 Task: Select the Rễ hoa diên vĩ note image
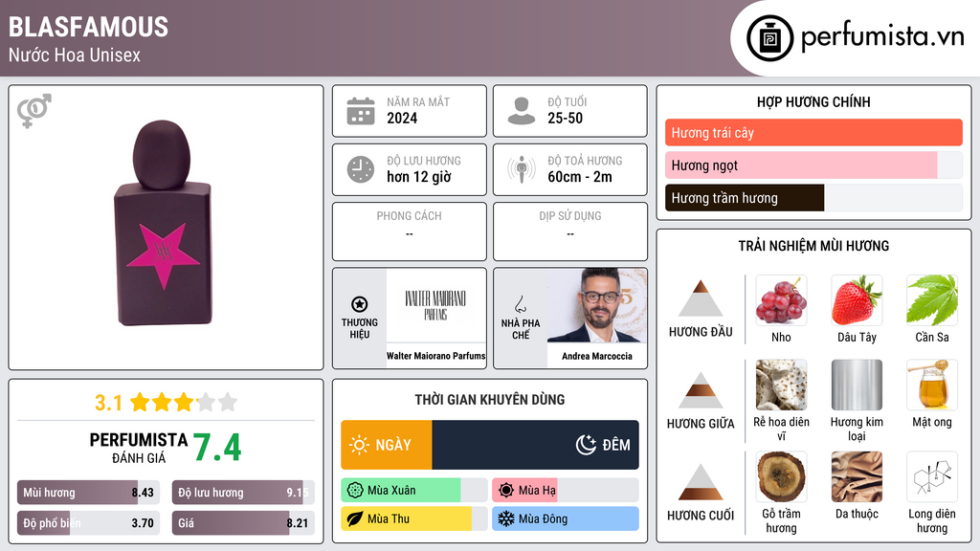781,385
